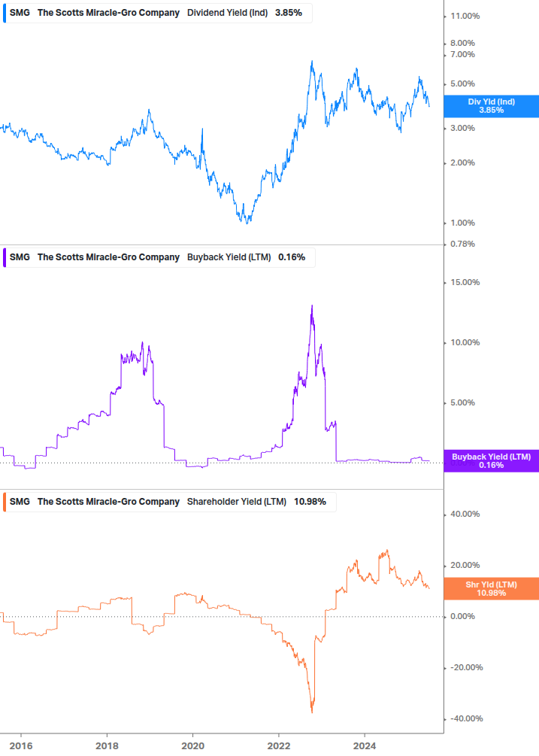Click the 10.98% value in shareholder legend
Screen dimensions: 539x756
(x=310, y=502)
